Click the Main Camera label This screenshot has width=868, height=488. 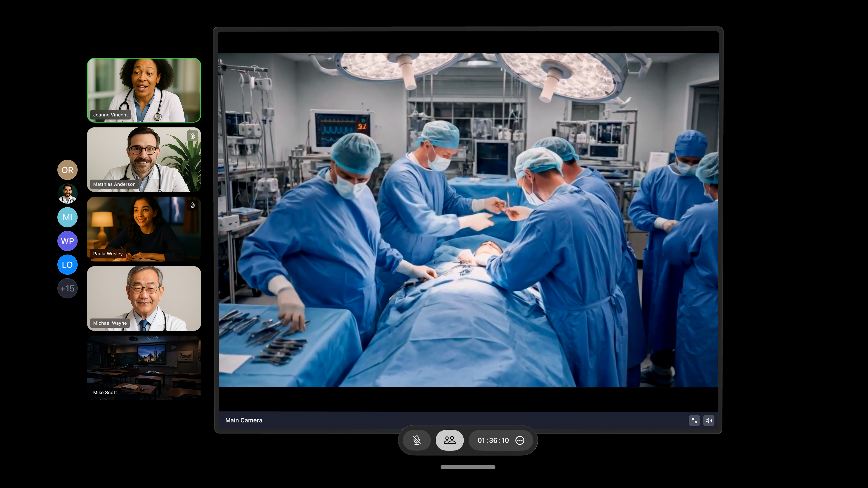[x=244, y=420]
